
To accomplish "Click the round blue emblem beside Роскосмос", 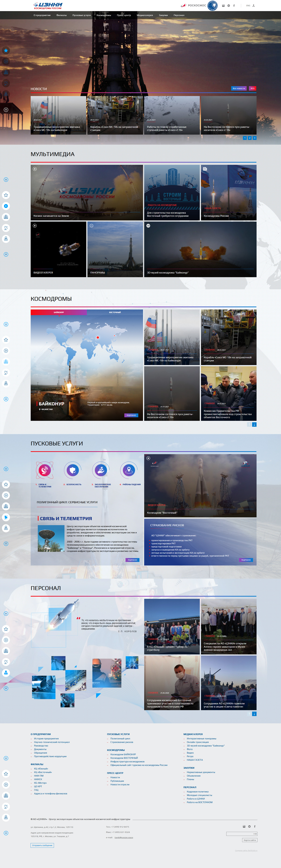I will (212, 5).
